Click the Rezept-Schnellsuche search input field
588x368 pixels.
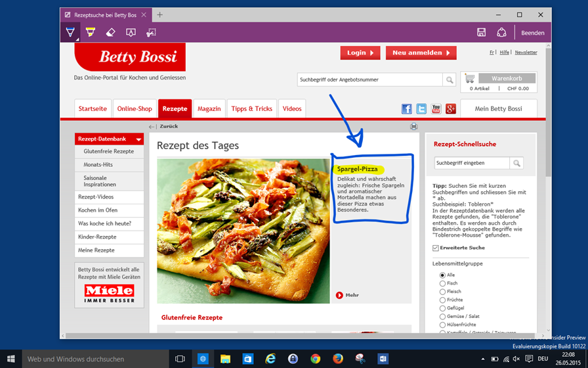click(x=472, y=163)
